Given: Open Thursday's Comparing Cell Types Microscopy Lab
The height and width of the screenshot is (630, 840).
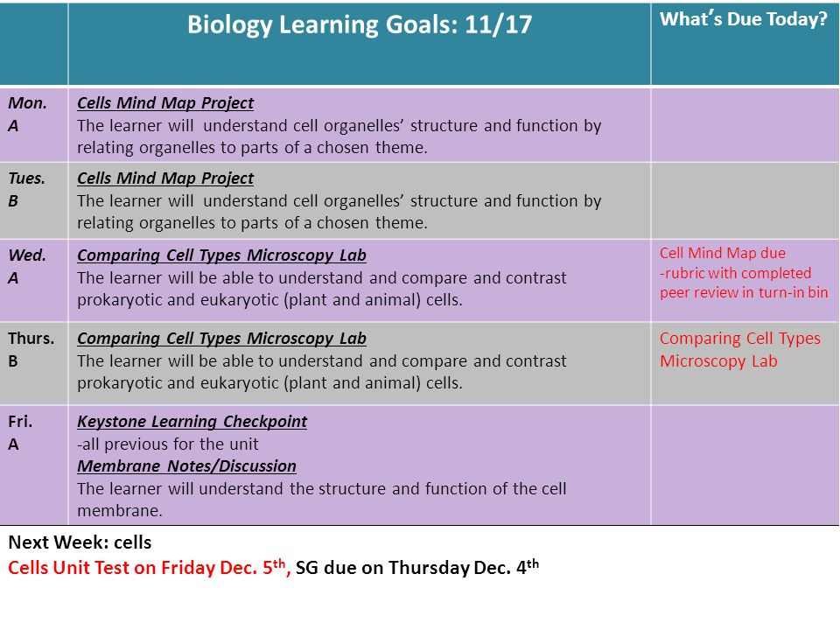Looking at the screenshot, I should click(x=221, y=338).
